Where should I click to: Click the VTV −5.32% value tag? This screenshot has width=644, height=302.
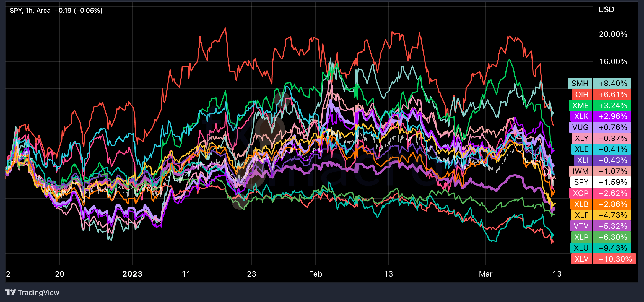612,226
